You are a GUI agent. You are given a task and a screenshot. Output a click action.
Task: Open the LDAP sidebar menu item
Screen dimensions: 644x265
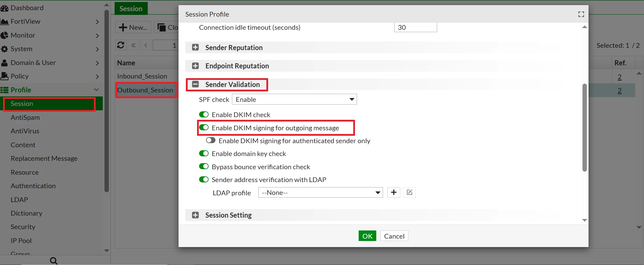[19, 200]
